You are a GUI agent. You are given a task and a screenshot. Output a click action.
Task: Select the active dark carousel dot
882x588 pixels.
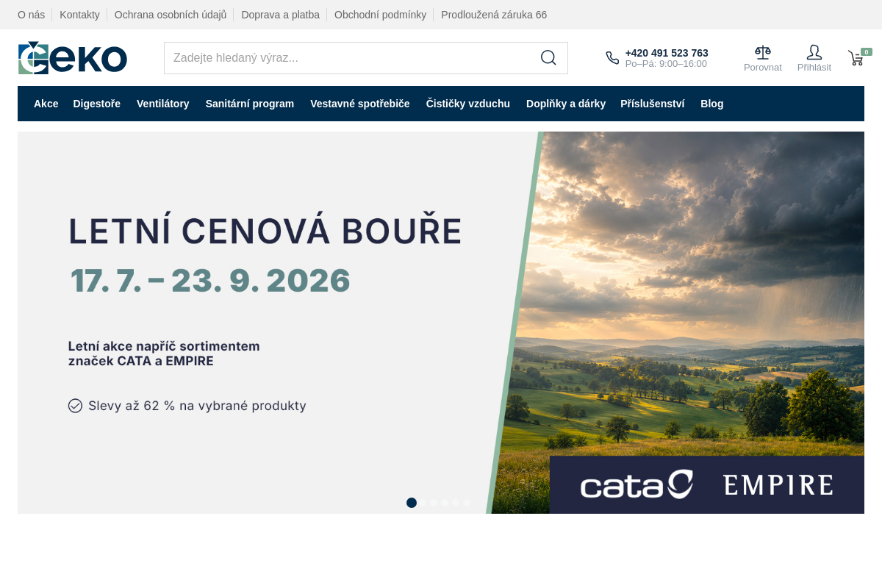pos(412,503)
